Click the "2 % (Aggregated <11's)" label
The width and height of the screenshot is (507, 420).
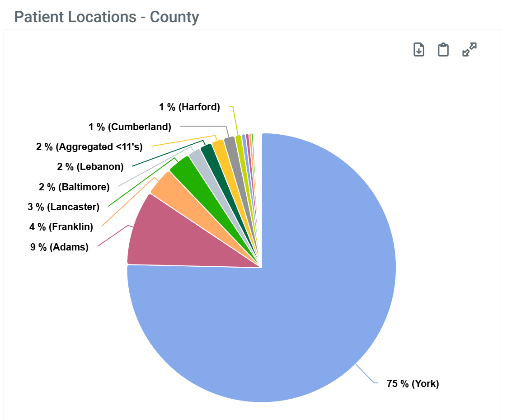(89, 146)
